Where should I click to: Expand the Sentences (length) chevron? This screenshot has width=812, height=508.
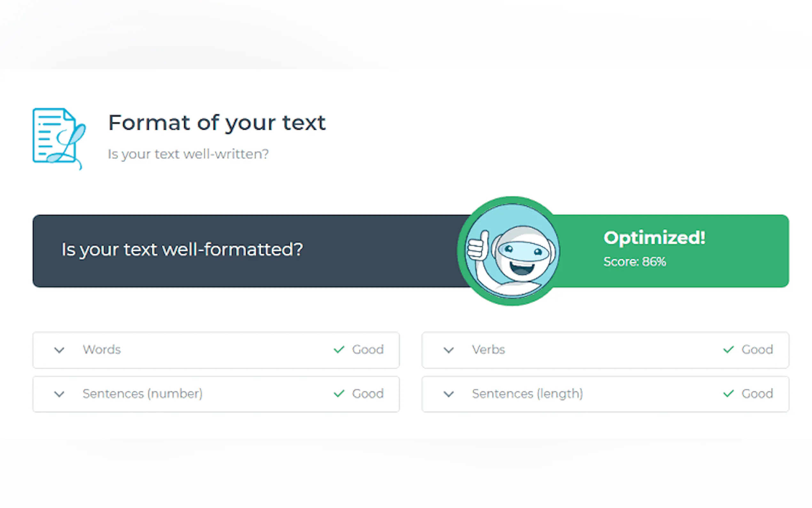449,394
